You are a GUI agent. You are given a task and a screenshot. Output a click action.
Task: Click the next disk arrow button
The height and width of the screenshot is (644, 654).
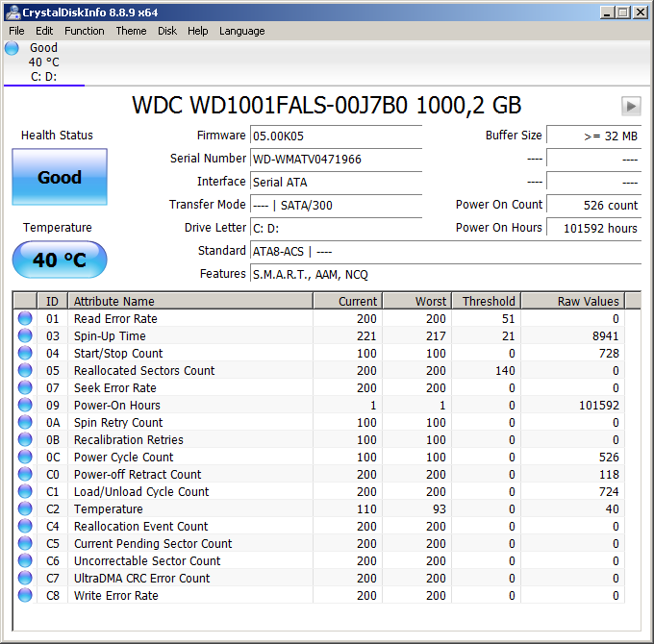coord(631,107)
